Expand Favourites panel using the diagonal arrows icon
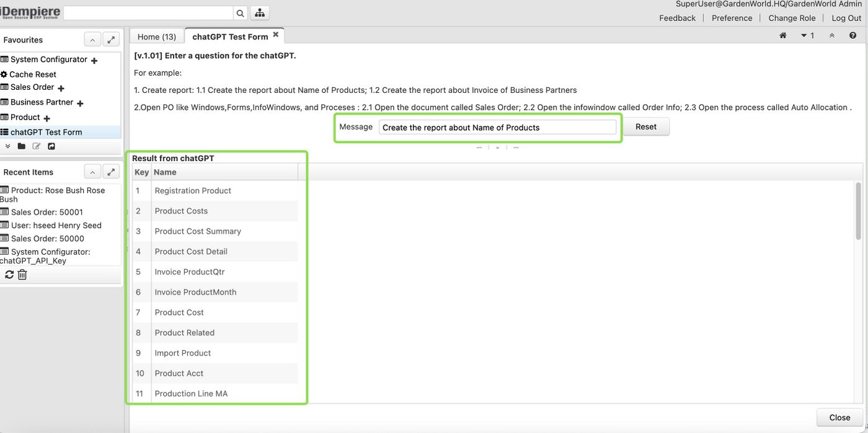Screen dimensions: 868x433 [111, 39]
